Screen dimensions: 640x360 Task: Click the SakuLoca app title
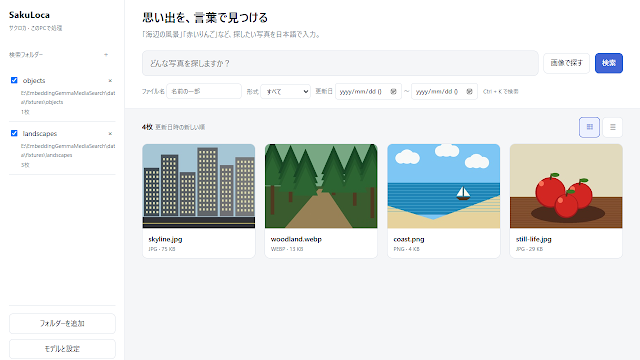[29, 15]
